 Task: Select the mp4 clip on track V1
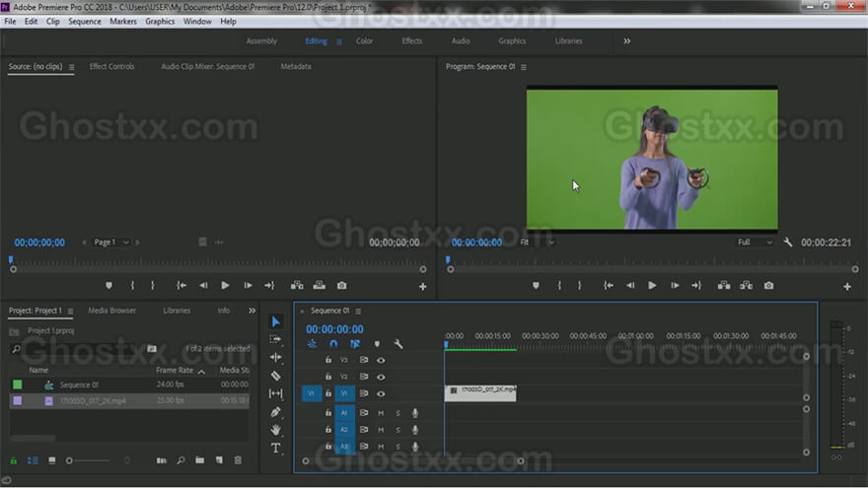(480, 393)
